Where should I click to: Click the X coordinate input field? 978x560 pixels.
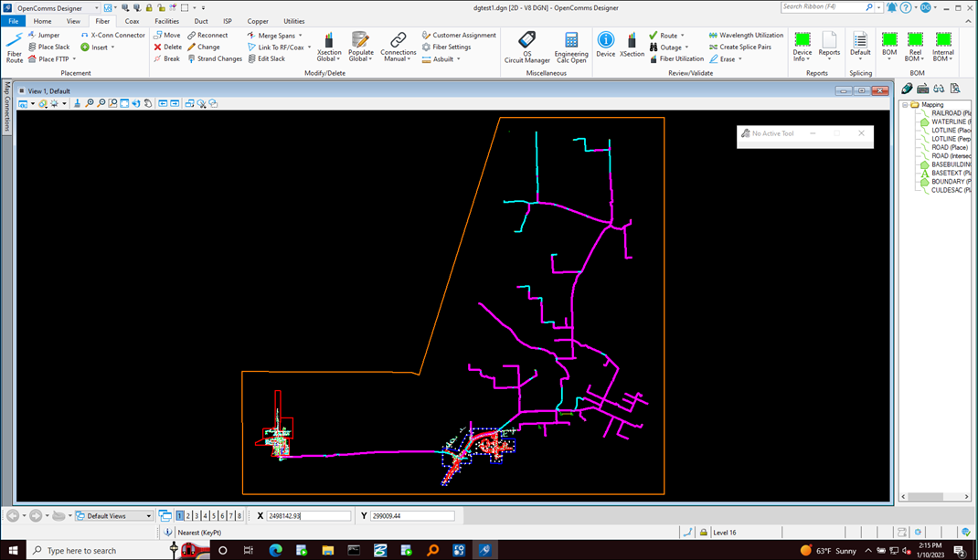coord(309,516)
